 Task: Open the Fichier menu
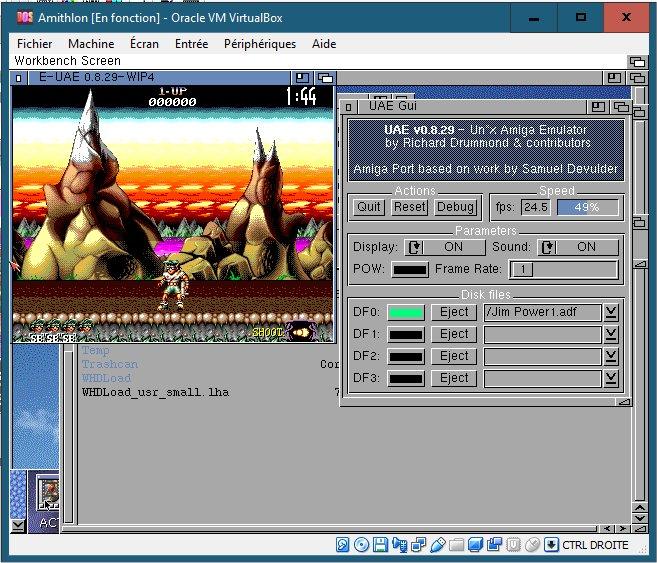(x=34, y=44)
